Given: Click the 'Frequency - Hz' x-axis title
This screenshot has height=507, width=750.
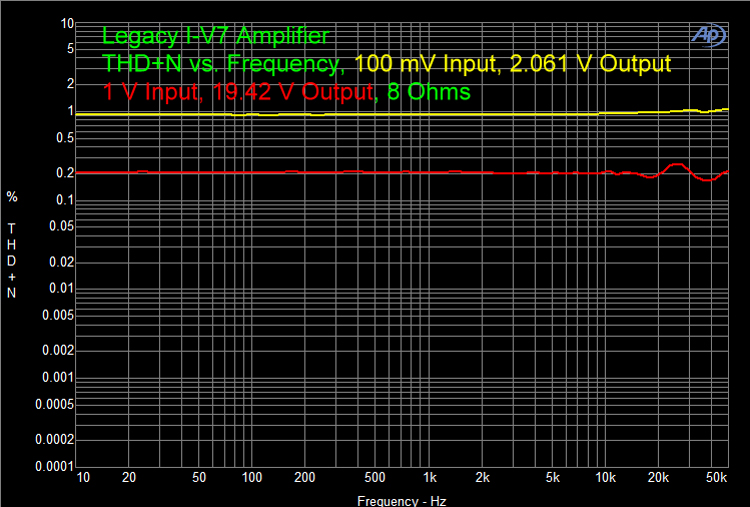Looking at the screenshot, I should (402, 498).
